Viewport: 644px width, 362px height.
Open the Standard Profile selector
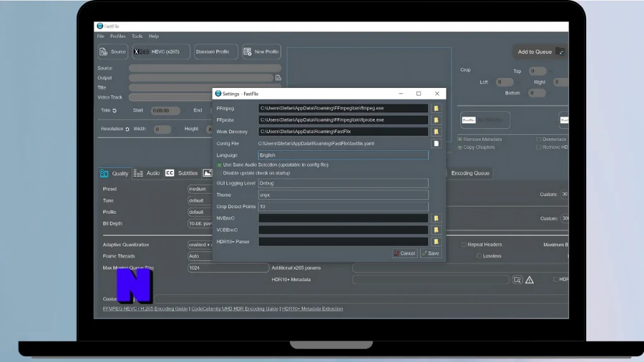click(216, 52)
